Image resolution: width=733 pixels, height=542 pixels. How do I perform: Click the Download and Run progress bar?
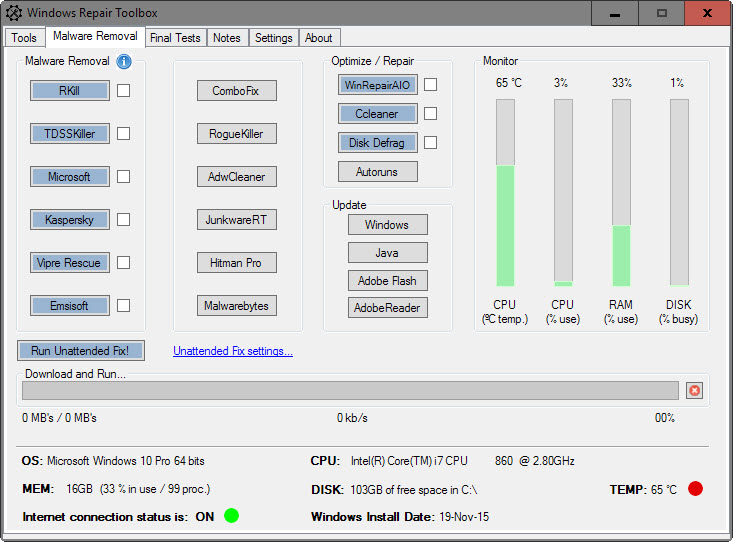[350, 390]
